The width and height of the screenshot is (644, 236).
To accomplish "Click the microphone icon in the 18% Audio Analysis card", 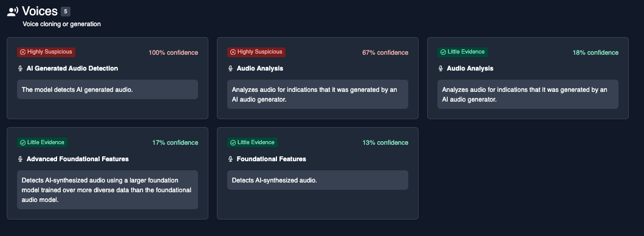I will pyautogui.click(x=440, y=69).
